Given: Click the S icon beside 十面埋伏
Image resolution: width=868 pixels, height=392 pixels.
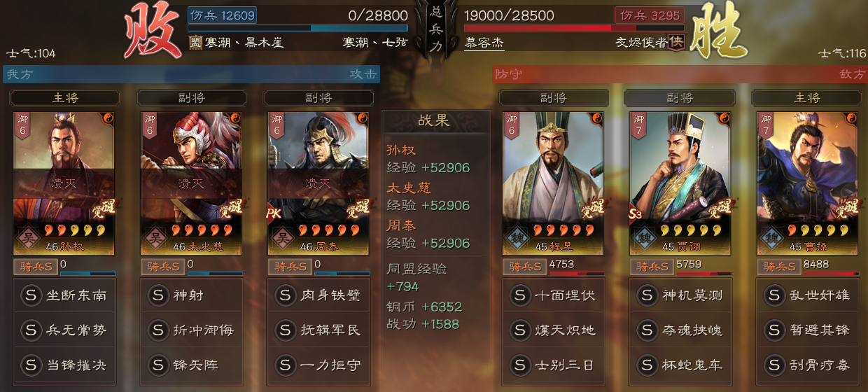Looking at the screenshot, I should 520,295.
